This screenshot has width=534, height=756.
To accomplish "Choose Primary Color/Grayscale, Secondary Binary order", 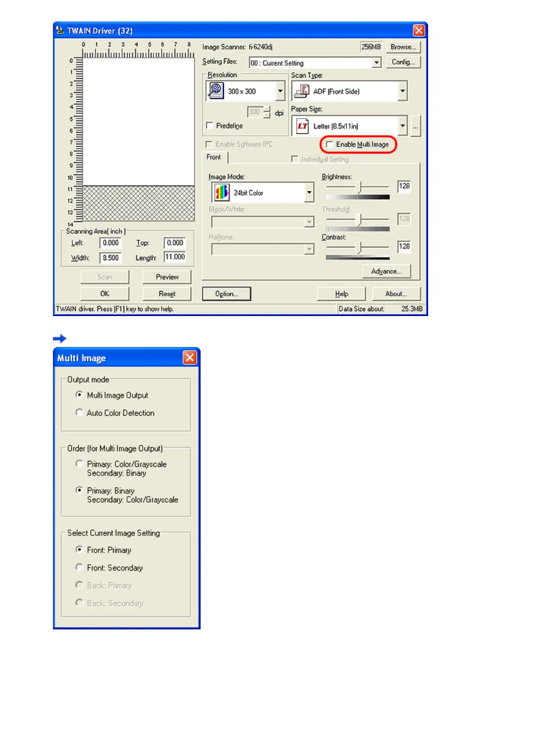I will [79, 463].
